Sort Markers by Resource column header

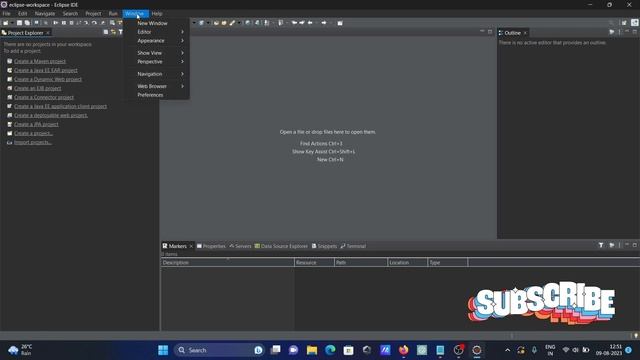coord(314,262)
